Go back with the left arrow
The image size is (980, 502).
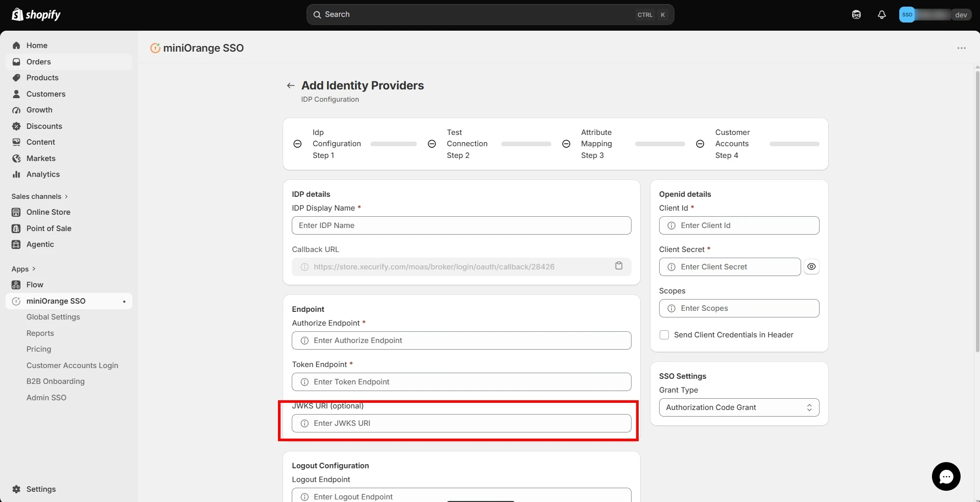(x=291, y=85)
